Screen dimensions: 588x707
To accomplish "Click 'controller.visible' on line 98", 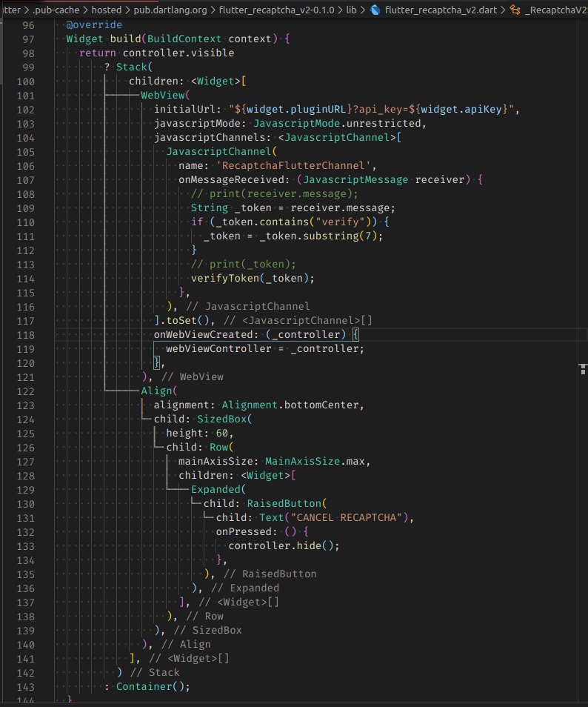I will tap(178, 53).
